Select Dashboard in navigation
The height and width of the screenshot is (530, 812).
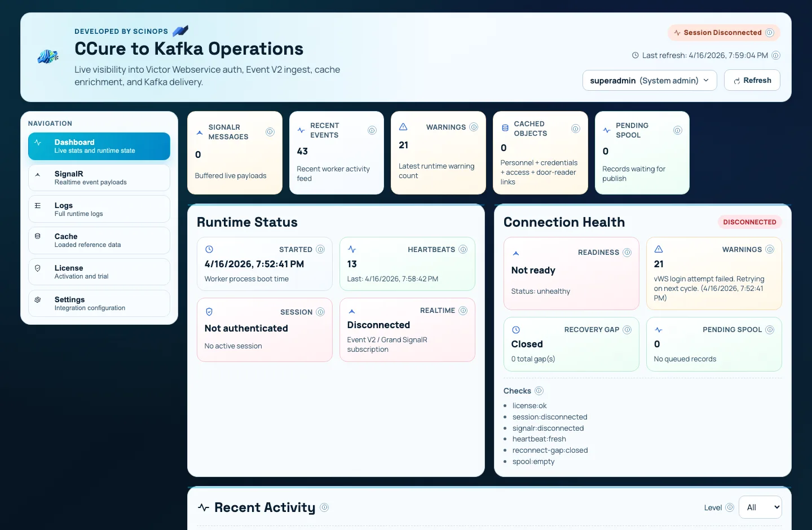[x=99, y=147]
